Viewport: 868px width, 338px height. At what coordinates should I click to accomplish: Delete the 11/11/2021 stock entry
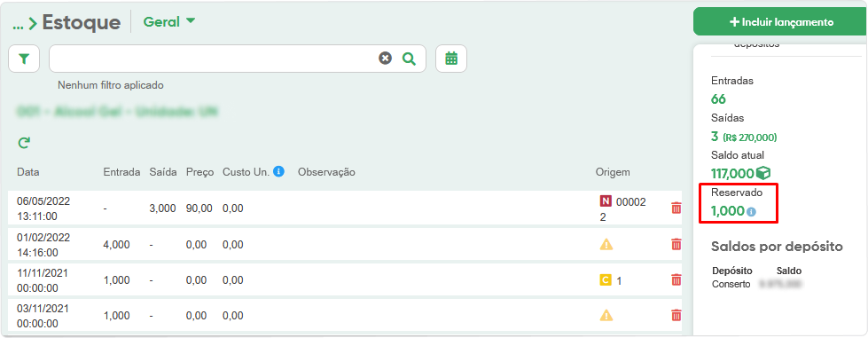click(676, 279)
